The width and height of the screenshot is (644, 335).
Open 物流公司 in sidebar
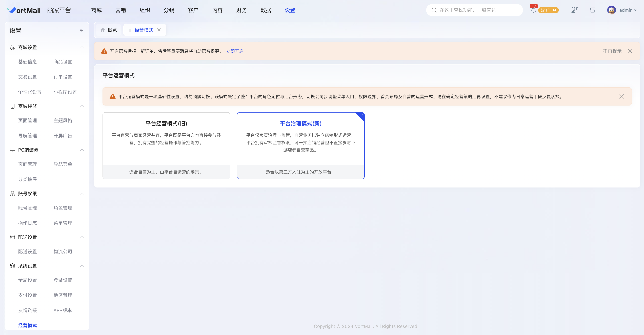(63, 252)
